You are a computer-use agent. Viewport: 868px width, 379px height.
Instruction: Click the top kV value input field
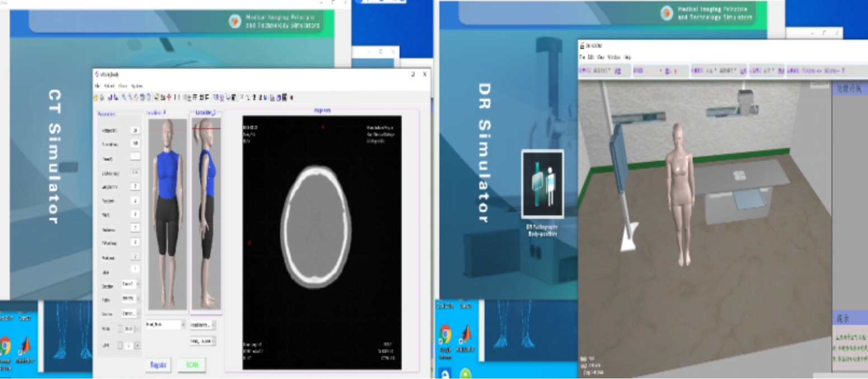click(135, 130)
